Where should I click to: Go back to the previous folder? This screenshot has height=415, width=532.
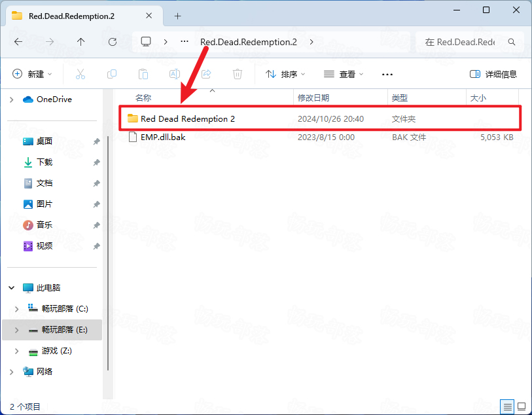pyautogui.click(x=18, y=42)
